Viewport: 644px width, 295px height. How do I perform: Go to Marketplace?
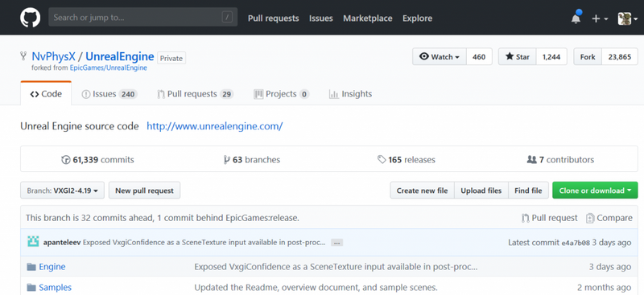click(x=368, y=18)
